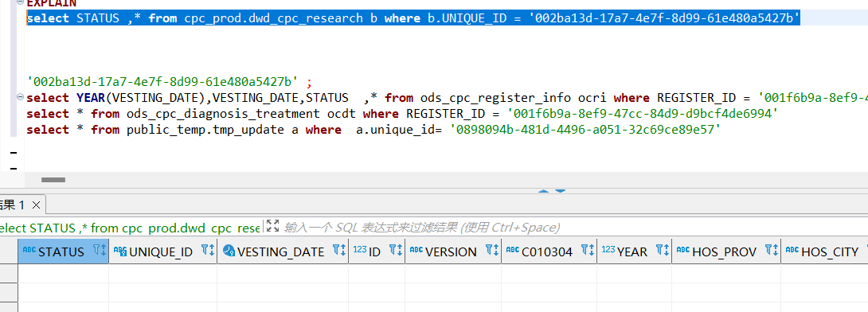The height and width of the screenshot is (312, 868).
Task: Click the filter/sort icon on ID column
Action: point(396,250)
